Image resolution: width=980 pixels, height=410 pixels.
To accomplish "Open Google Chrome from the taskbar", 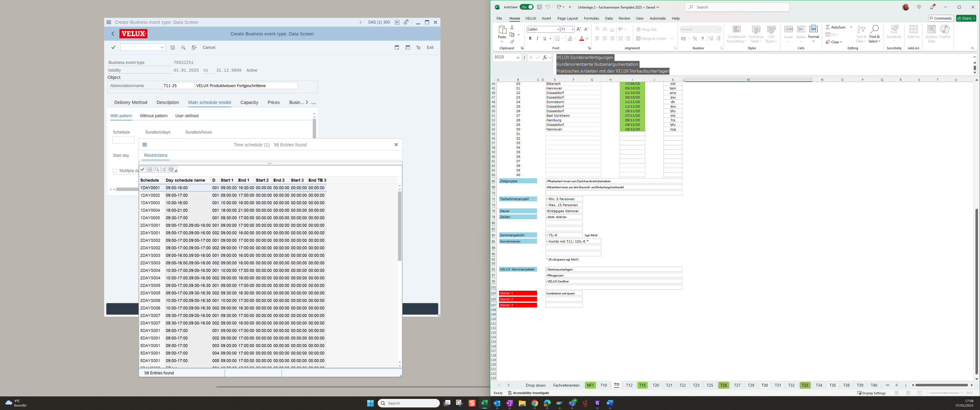I will tap(534, 403).
